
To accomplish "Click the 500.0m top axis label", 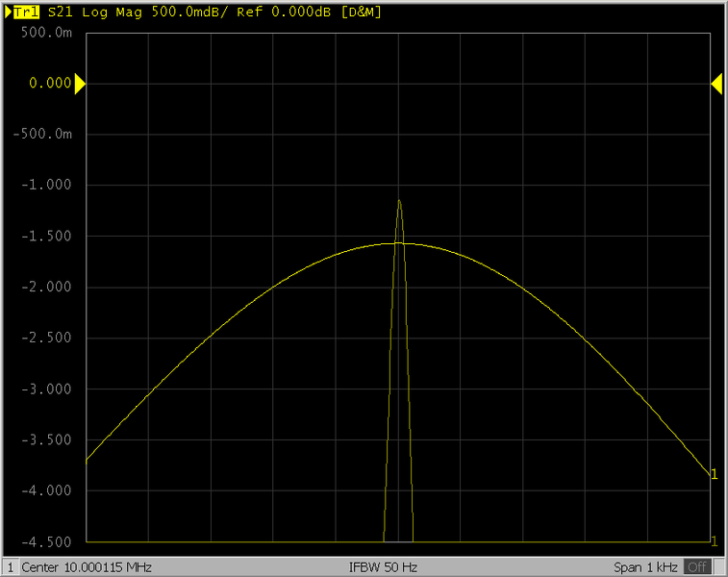I will (x=47, y=33).
